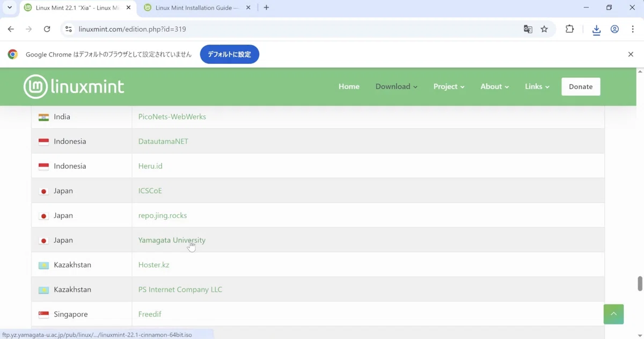Open the Hoster.kz mirror link
Image resolution: width=644 pixels, height=339 pixels.
tap(153, 265)
